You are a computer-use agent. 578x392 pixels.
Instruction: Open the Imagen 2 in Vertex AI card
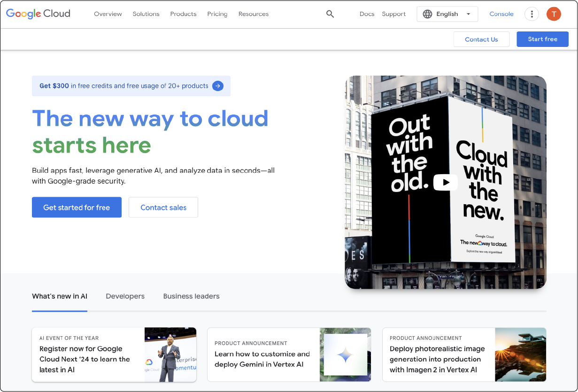(464, 354)
